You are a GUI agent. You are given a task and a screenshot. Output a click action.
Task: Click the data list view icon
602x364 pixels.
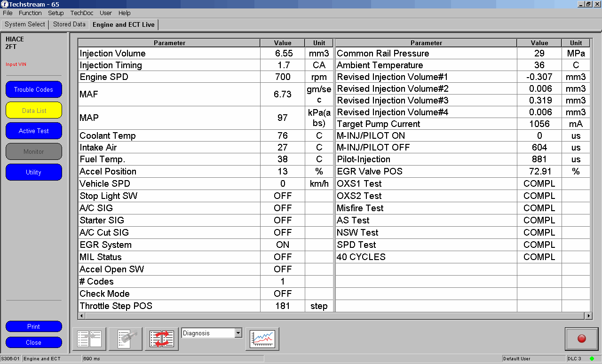coord(89,339)
